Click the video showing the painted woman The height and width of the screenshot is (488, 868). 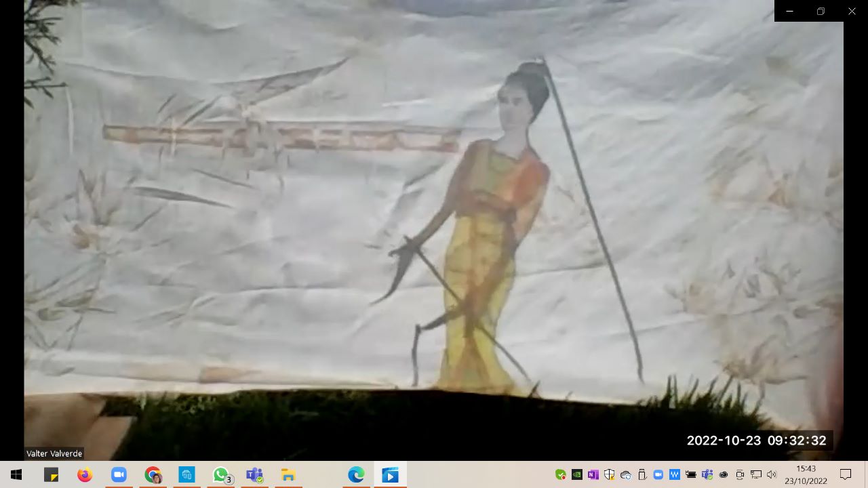(x=434, y=230)
